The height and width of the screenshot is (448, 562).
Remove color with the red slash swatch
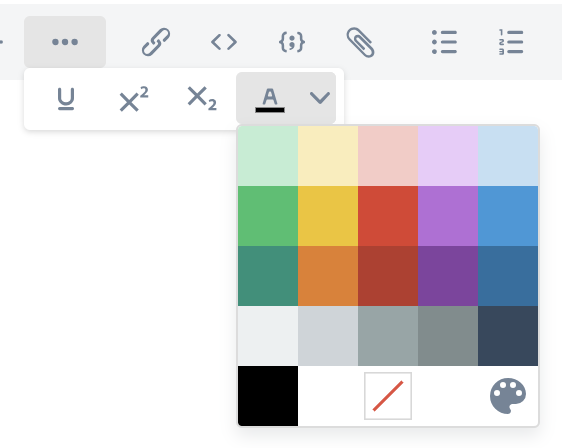pos(388,396)
